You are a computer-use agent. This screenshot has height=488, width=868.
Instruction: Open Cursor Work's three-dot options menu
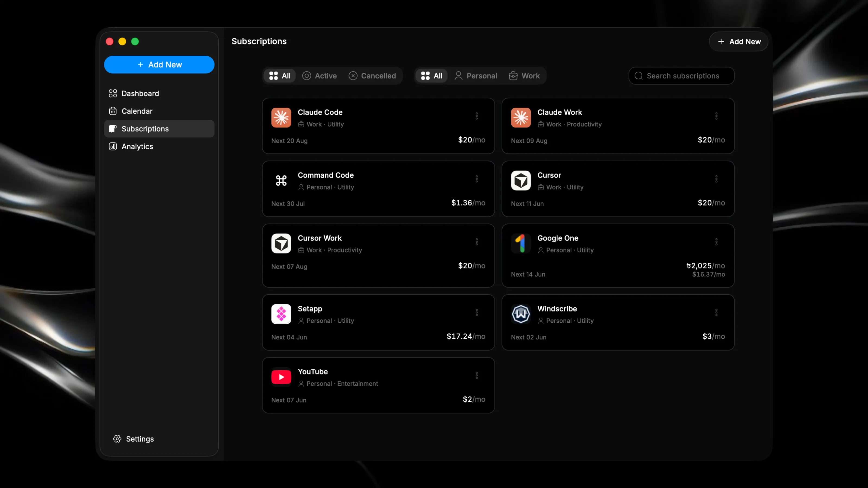(477, 242)
